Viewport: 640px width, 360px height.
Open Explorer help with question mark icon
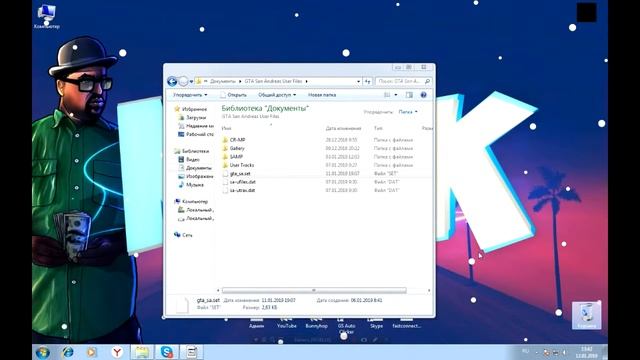(x=424, y=95)
